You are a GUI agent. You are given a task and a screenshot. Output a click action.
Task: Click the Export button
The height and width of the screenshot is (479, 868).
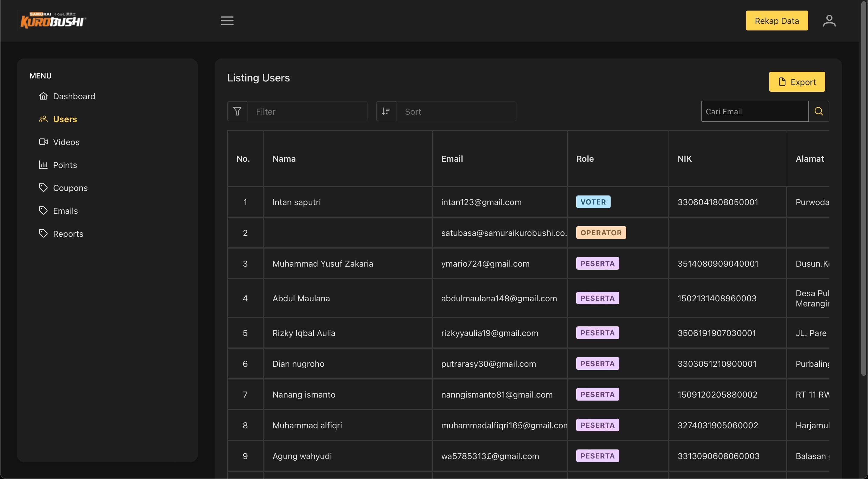[x=797, y=82]
